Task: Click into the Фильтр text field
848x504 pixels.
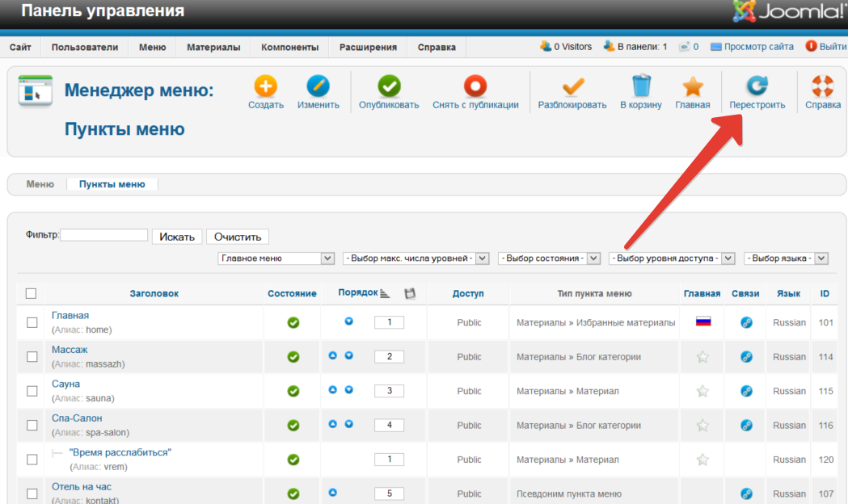Action: [x=104, y=235]
